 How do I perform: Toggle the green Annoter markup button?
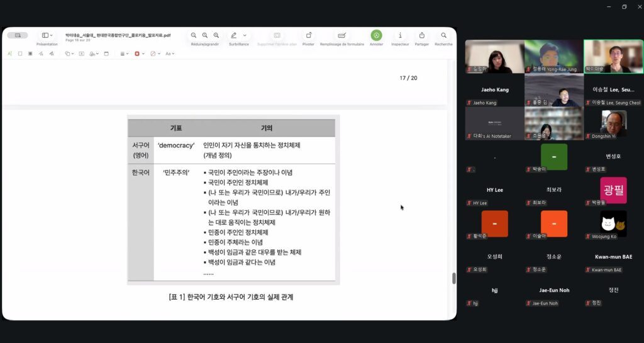[376, 35]
